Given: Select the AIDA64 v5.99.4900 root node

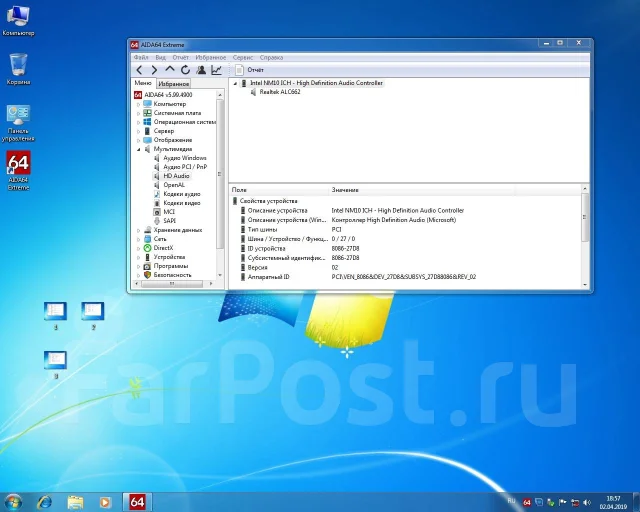Looking at the screenshot, I should pos(163,95).
